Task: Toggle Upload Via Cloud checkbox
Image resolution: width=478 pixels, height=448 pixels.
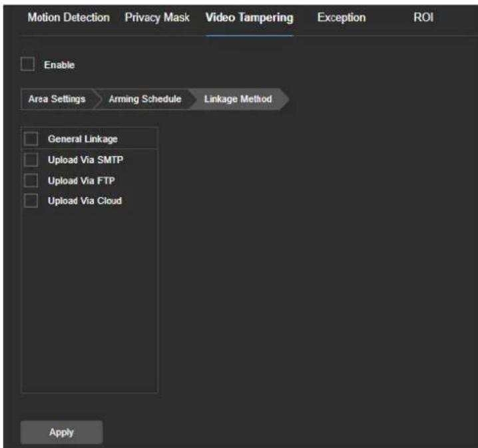Action: point(31,201)
